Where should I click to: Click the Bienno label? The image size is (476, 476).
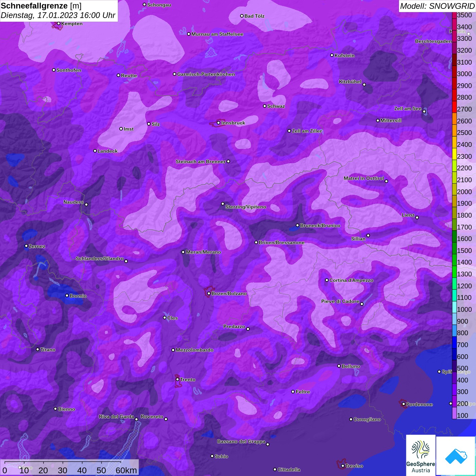[x=66, y=409]
